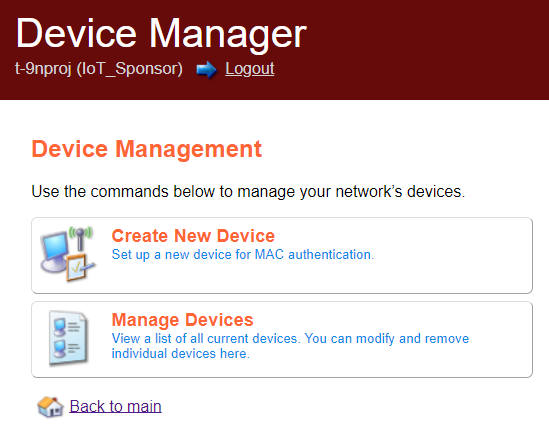
Task: Click the "individual devices here." text line
Action: coord(181,354)
